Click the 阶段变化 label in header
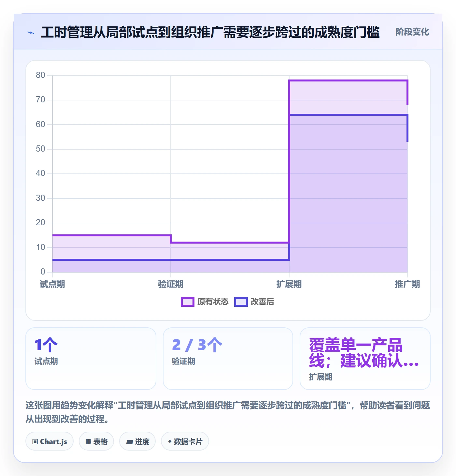Screen dimensions: 456x476 click(x=412, y=32)
